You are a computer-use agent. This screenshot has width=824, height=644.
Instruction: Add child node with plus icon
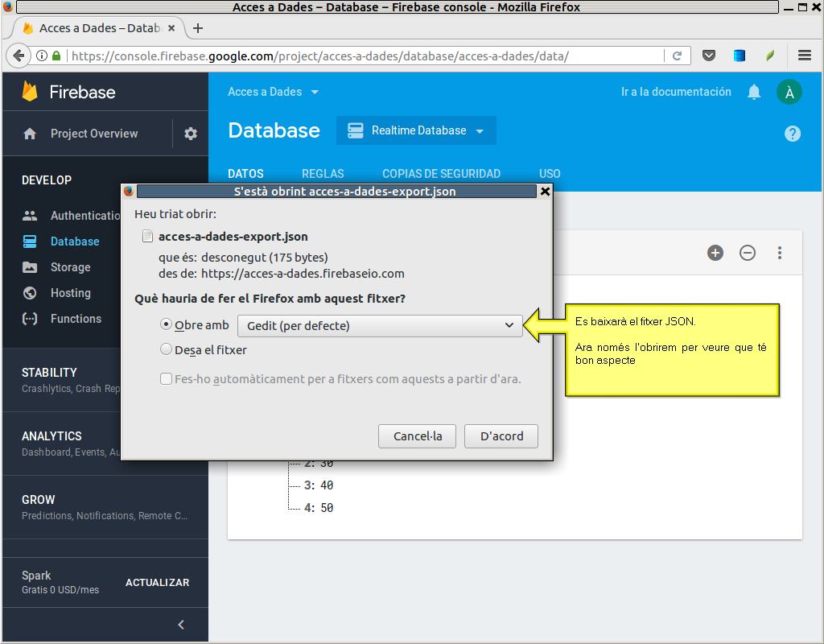[x=715, y=253]
